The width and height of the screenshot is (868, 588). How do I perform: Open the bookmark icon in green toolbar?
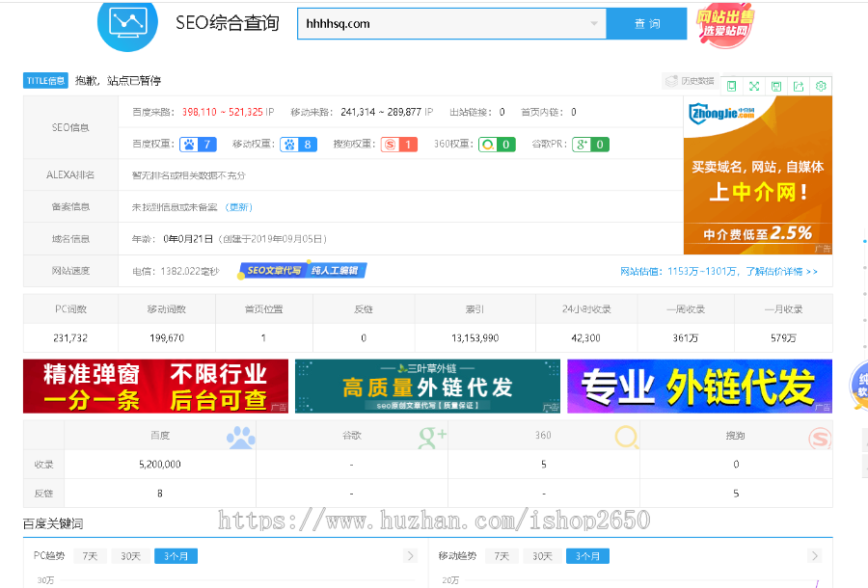(732, 86)
